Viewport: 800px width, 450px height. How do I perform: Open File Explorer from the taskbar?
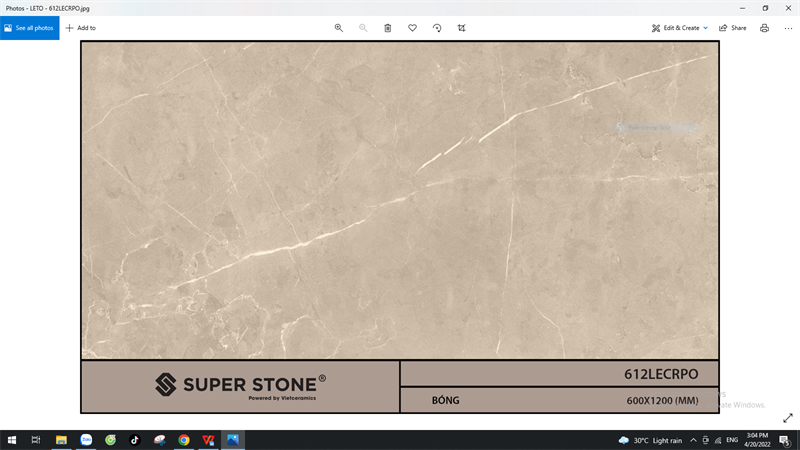tap(61, 440)
